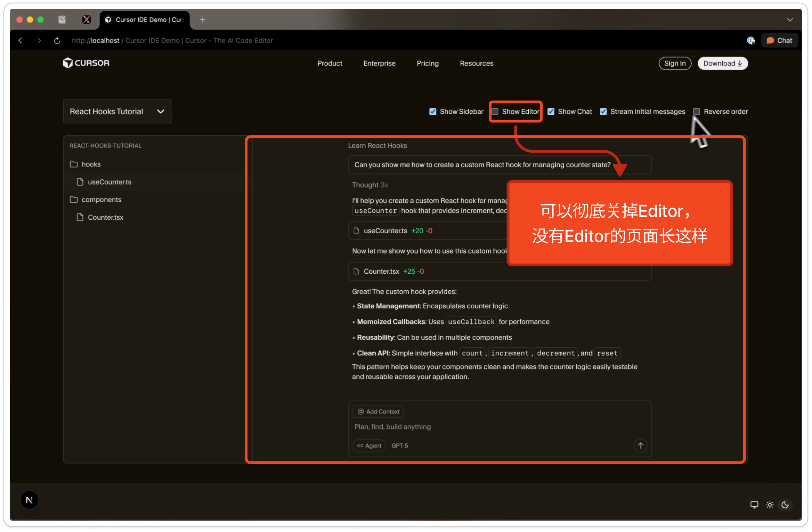Open the browser Chat panel button
Image resolution: width=812 pixels, height=532 pixels.
point(780,41)
